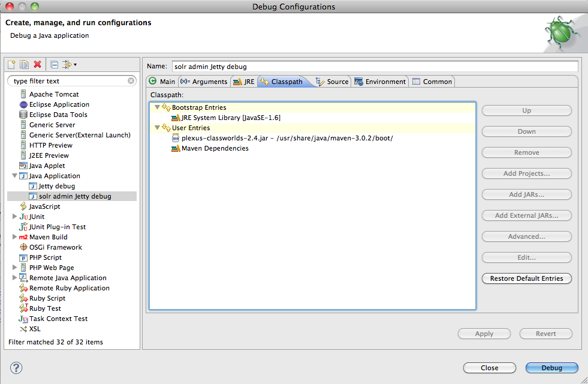Image resolution: width=588 pixels, height=384 pixels.
Task: Delete selected configuration with red X
Action: (x=38, y=65)
